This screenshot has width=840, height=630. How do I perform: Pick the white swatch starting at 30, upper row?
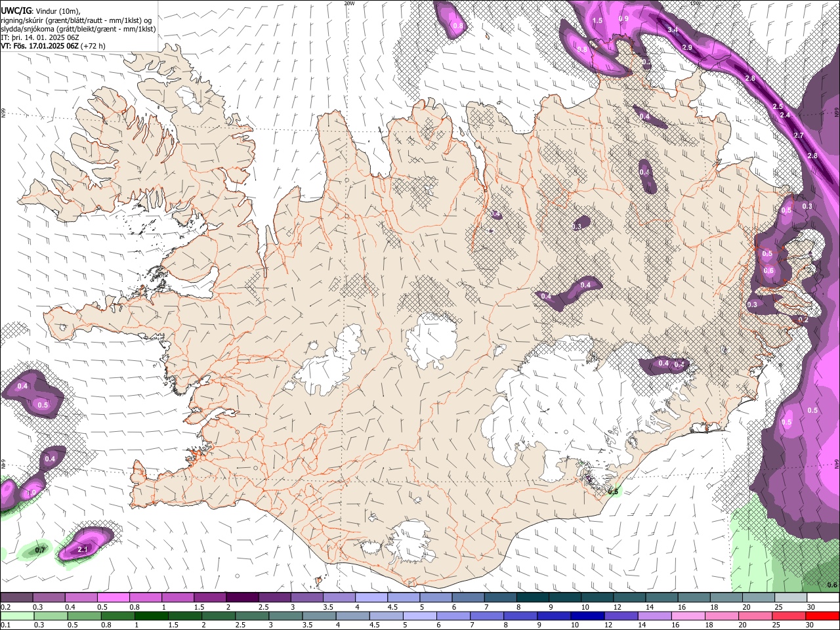[823, 598]
